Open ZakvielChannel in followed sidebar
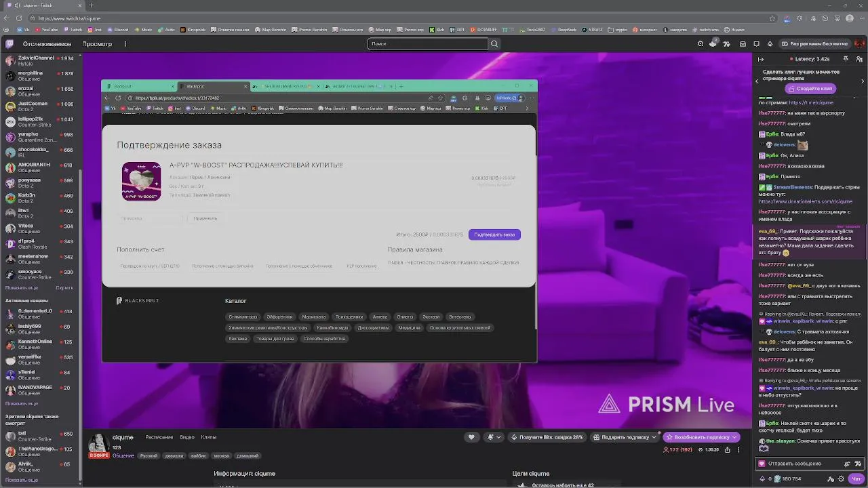This screenshot has width=868, height=488. (39, 60)
